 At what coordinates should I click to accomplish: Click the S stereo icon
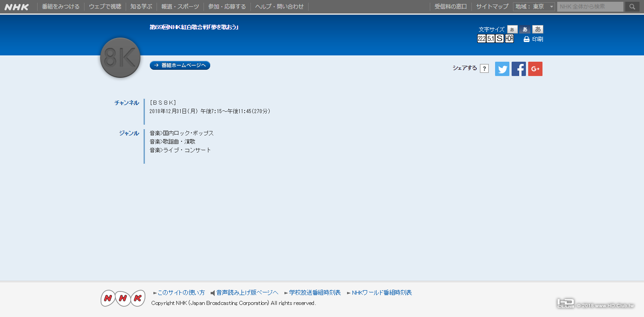pos(500,39)
